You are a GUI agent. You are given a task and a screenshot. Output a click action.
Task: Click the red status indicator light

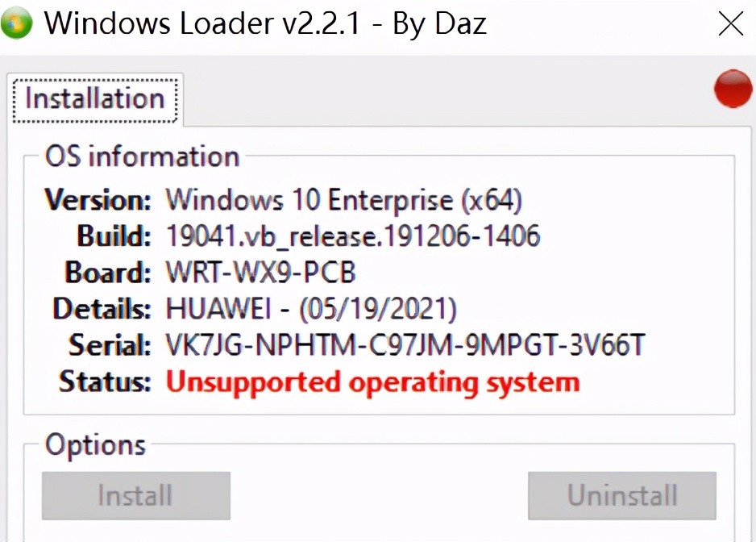click(733, 89)
